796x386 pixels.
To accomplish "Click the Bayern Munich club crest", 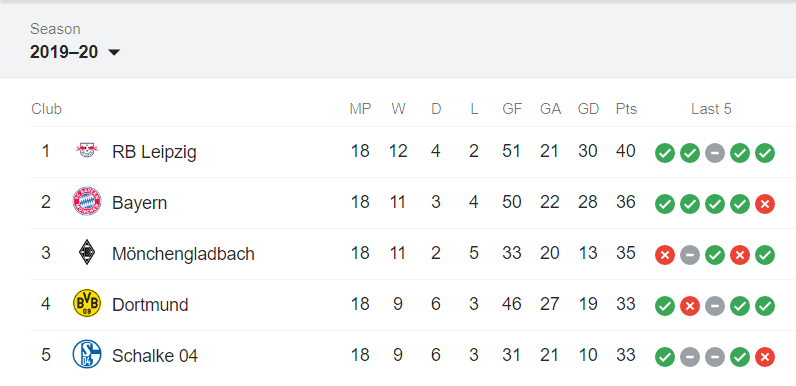I will pyautogui.click(x=87, y=202).
